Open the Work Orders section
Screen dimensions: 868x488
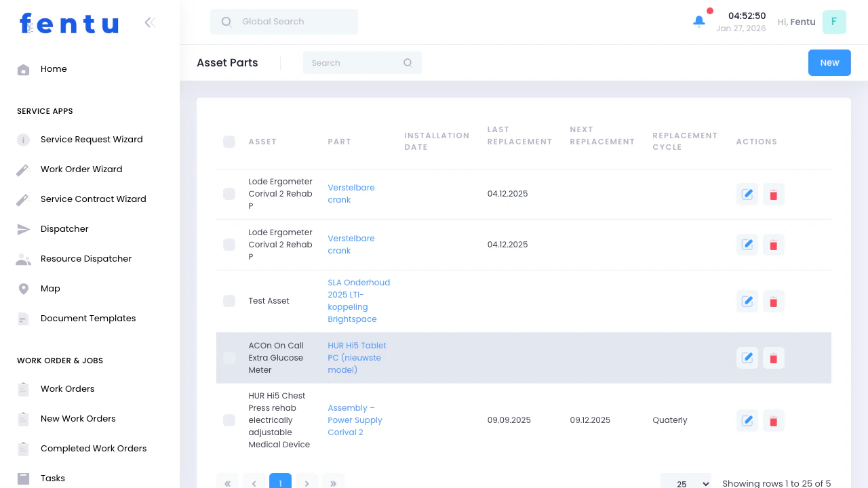(x=67, y=388)
